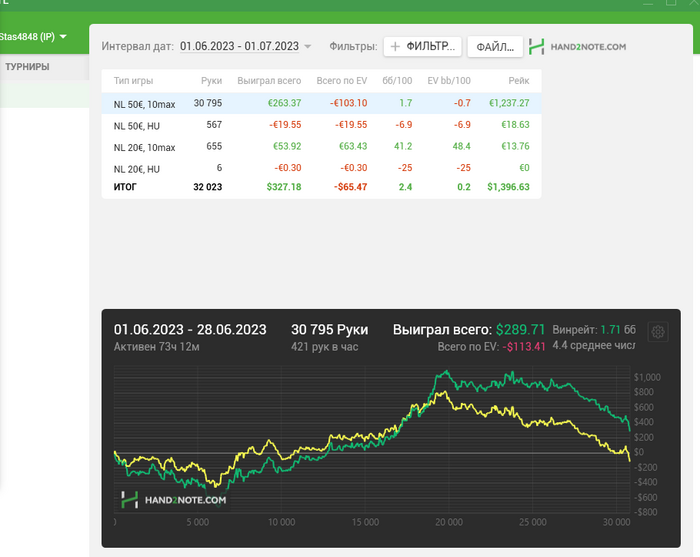Sort by the бб/100 column header
The image size is (700, 557).
(x=397, y=81)
